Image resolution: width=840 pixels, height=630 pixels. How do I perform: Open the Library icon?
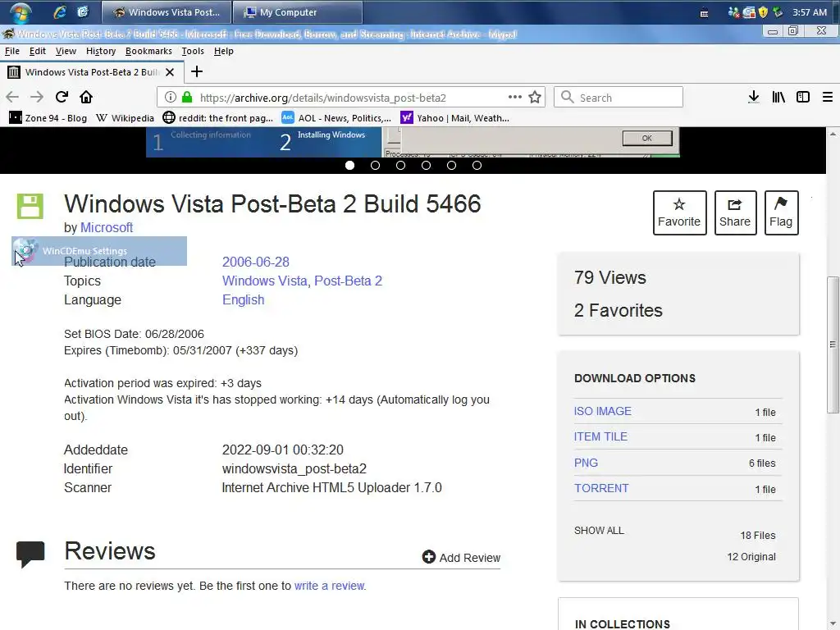coord(778,97)
